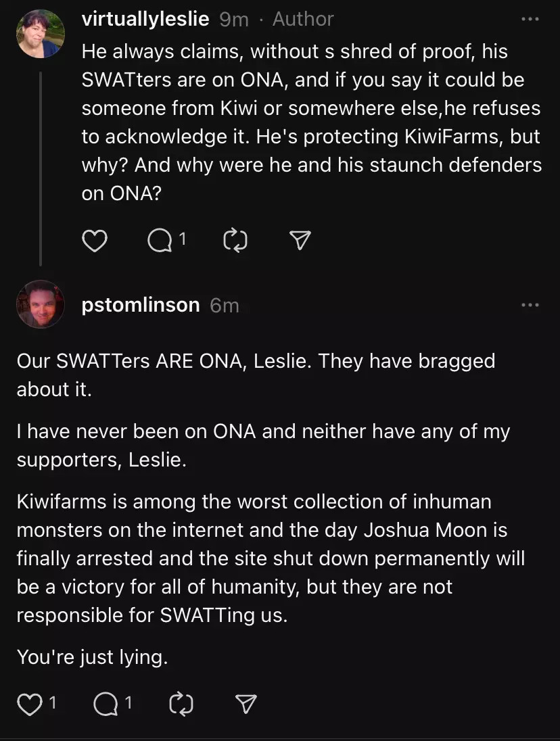This screenshot has height=741, width=560.
Task: Tap the 9m timestamp on first post
Action: 234,20
